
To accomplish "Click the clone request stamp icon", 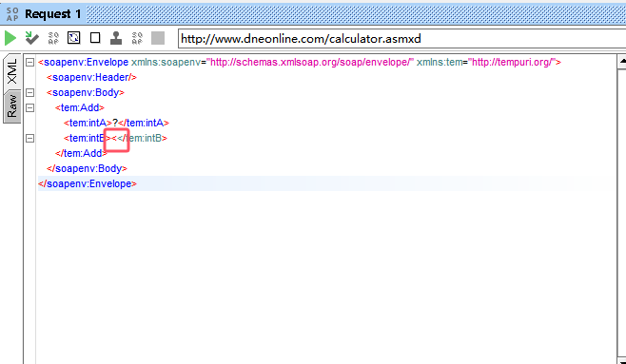I will coord(116,38).
